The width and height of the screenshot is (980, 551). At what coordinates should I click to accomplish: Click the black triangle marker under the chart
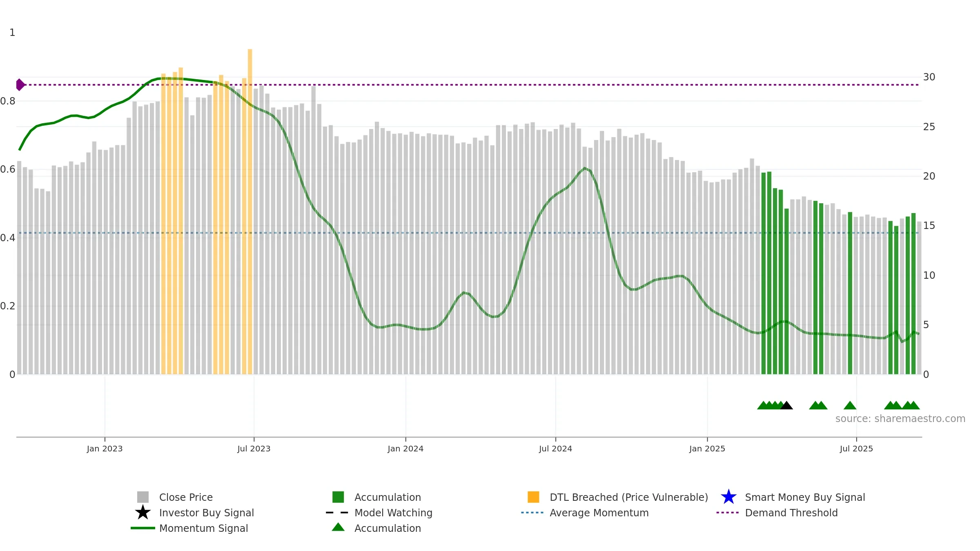click(786, 405)
